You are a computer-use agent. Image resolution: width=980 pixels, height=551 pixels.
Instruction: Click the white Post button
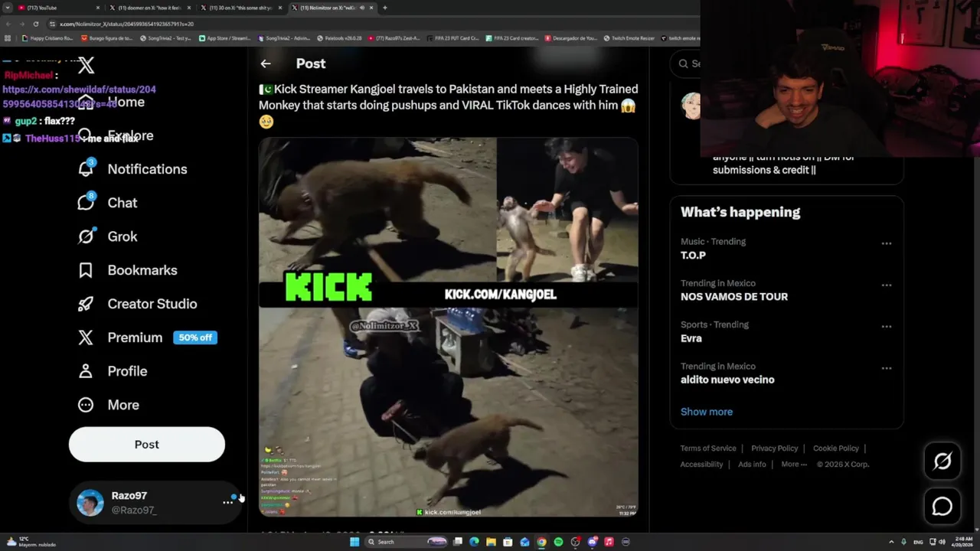point(147,445)
